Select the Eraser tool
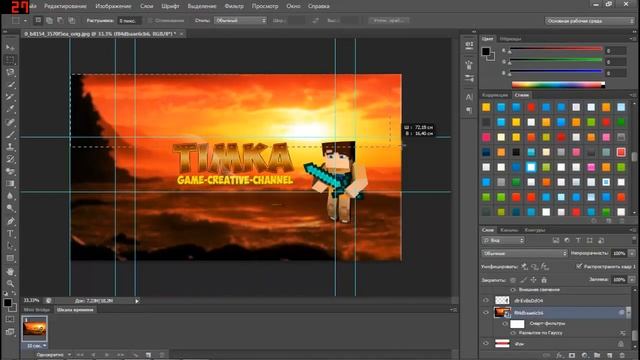Viewport: 640px width, 360px height. tap(10, 171)
